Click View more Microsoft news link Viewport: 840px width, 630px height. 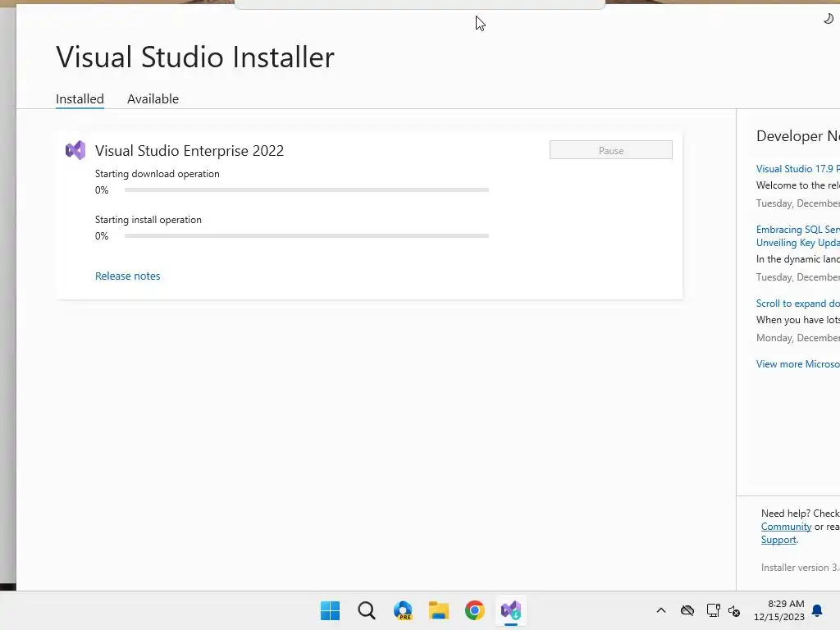tap(797, 363)
